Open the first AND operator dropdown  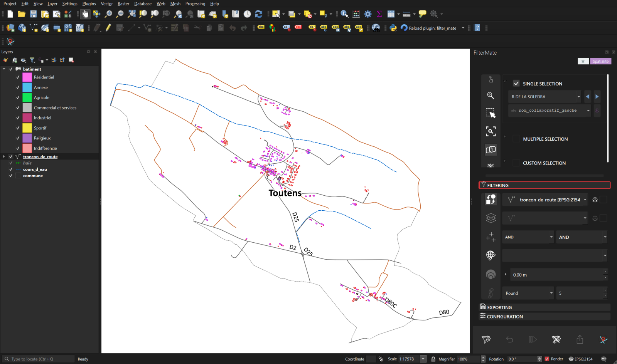coord(528,237)
